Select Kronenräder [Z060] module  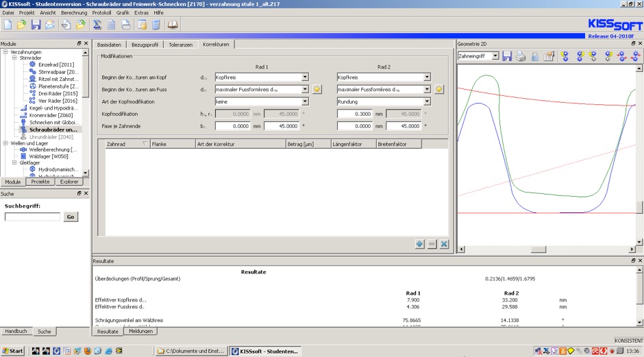pyautogui.click(x=51, y=115)
